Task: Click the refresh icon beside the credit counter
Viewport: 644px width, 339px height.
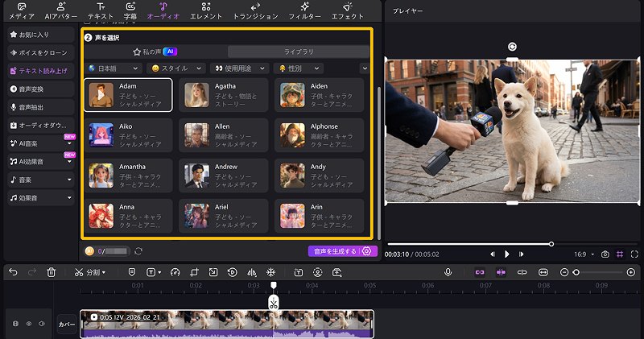Action: point(138,251)
